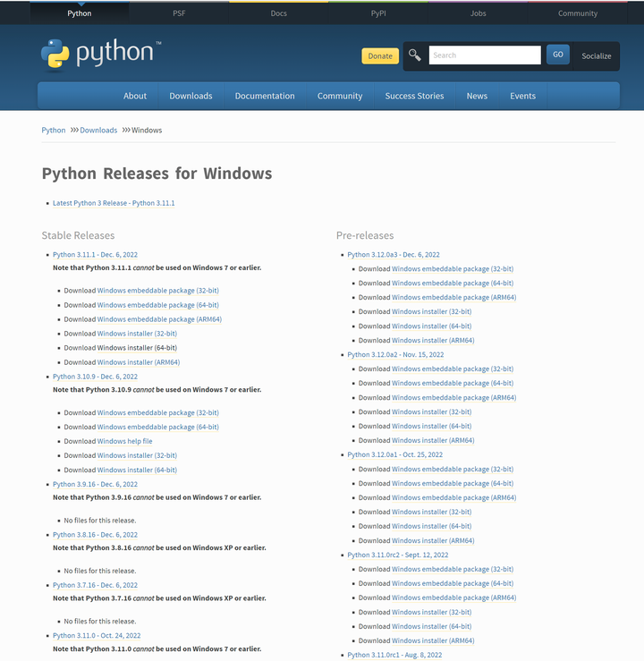644x661 pixels.
Task: Open Python 3.11.0rc1 - Aug. 8, 2022 pre-release link
Action: tap(394, 655)
